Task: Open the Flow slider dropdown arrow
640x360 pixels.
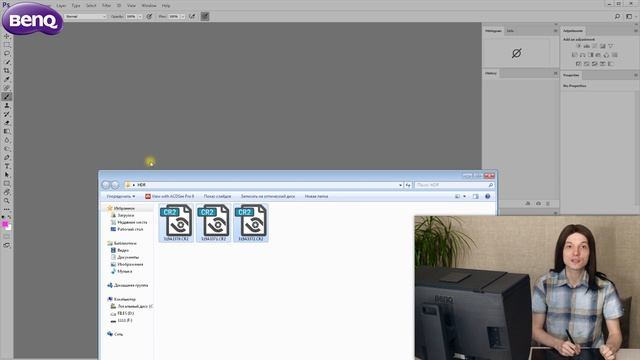Action: [x=182, y=16]
